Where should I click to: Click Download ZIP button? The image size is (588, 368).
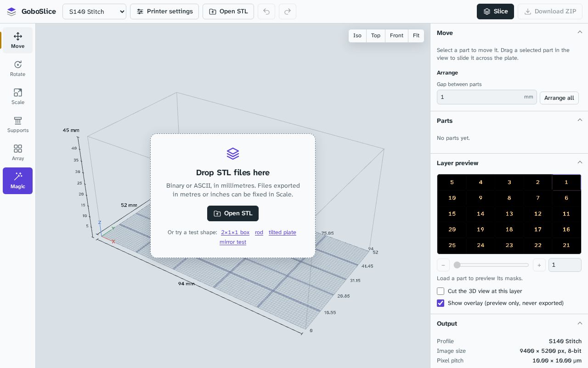[x=550, y=11]
